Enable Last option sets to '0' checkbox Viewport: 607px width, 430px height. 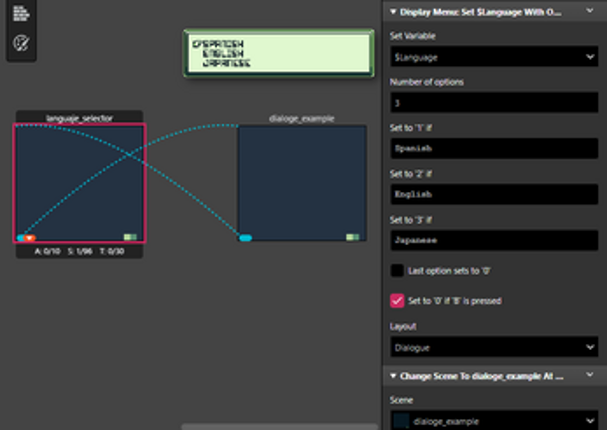(x=397, y=271)
